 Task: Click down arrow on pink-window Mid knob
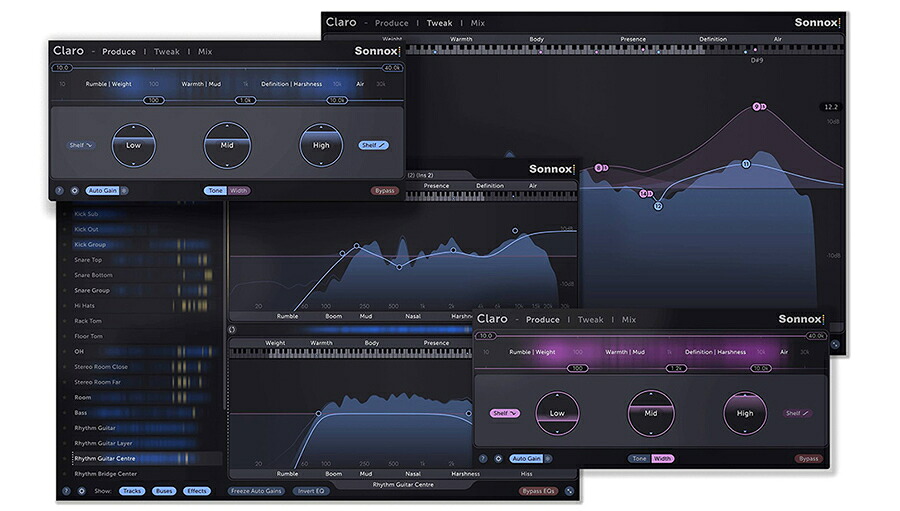651,432
